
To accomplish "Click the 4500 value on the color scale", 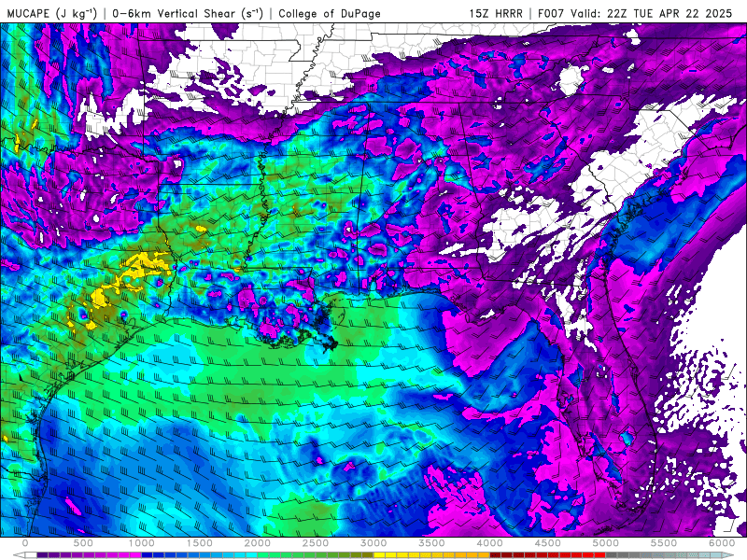I will coord(548,543).
